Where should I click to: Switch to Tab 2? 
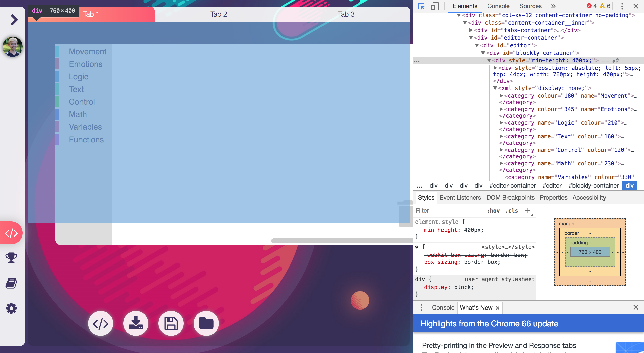coord(218,14)
